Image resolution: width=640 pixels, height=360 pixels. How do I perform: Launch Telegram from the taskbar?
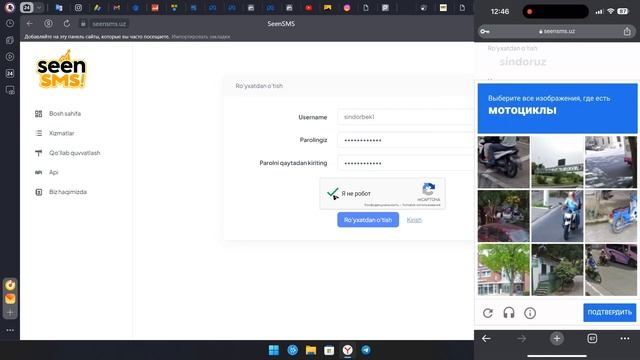pyautogui.click(x=366, y=350)
